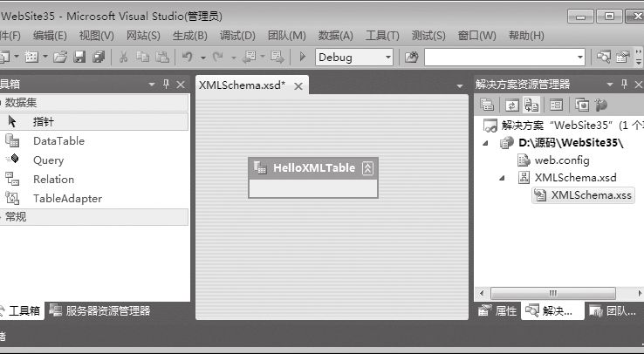Viewport: 644px width, 354px height.
Task: Click the Solution Explorer scrollbar left arrow
Action: click(482, 293)
